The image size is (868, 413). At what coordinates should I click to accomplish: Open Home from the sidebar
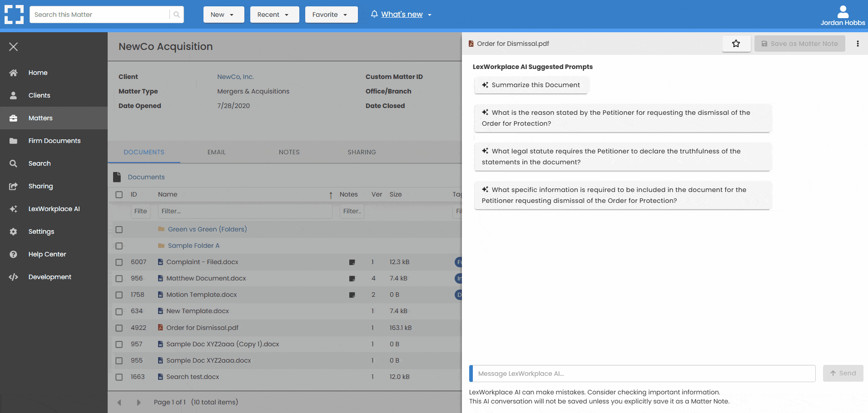[54, 73]
